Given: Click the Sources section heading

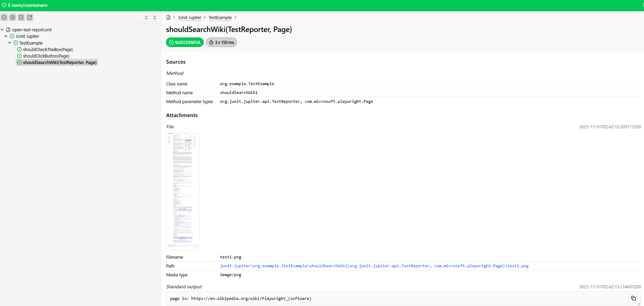Looking at the screenshot, I should 176,62.
